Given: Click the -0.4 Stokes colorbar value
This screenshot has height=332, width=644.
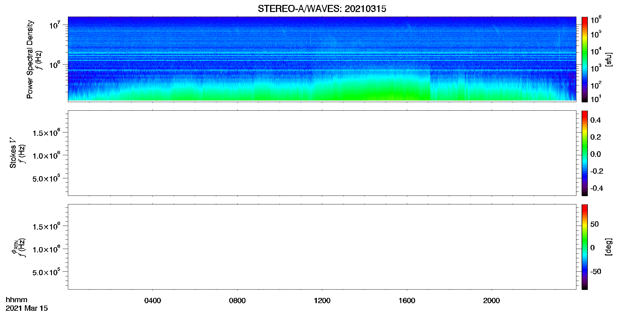Looking at the screenshot, I should 596,188.
